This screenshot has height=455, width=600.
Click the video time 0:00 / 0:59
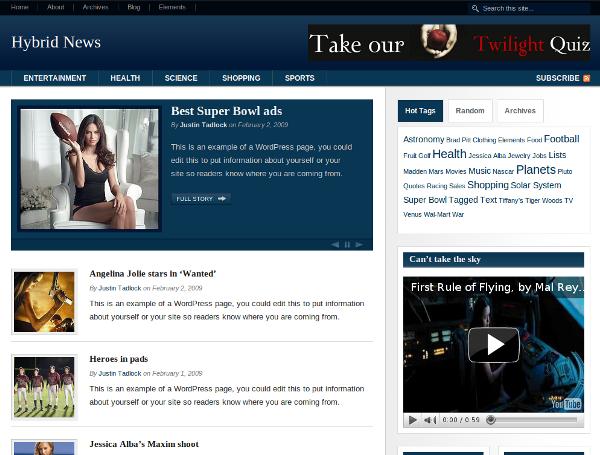(x=461, y=420)
